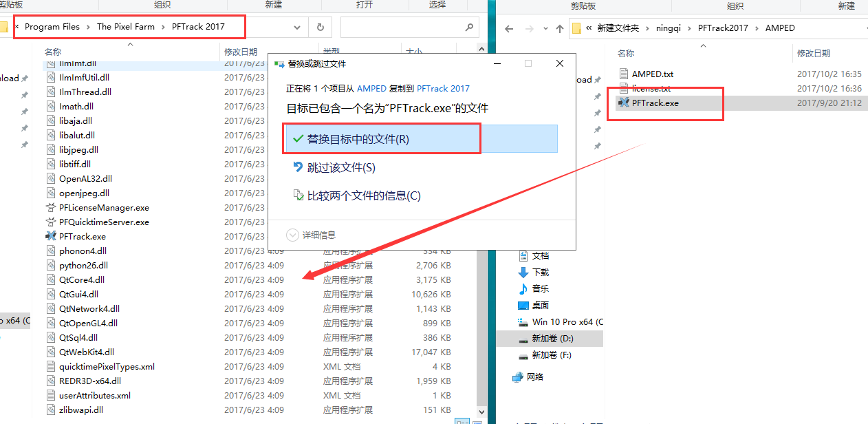Click the up arrow in right window
The height and width of the screenshot is (424, 868).
pyautogui.click(x=558, y=29)
